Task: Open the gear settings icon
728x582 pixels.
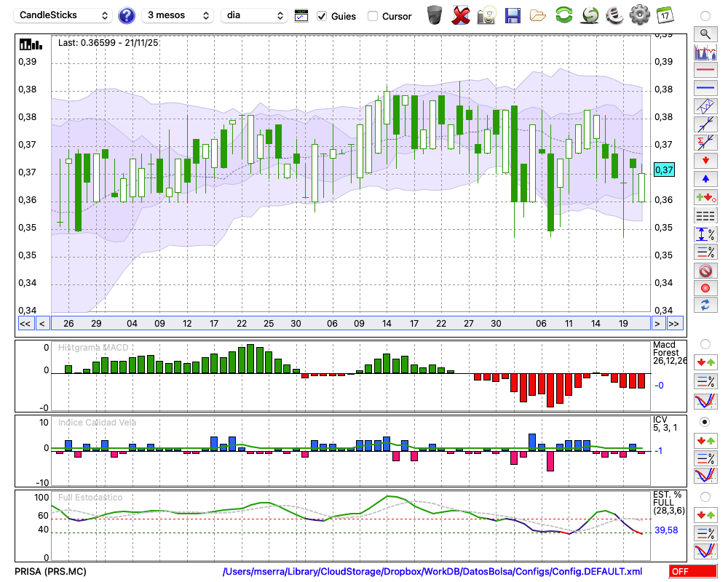Action: (639, 15)
